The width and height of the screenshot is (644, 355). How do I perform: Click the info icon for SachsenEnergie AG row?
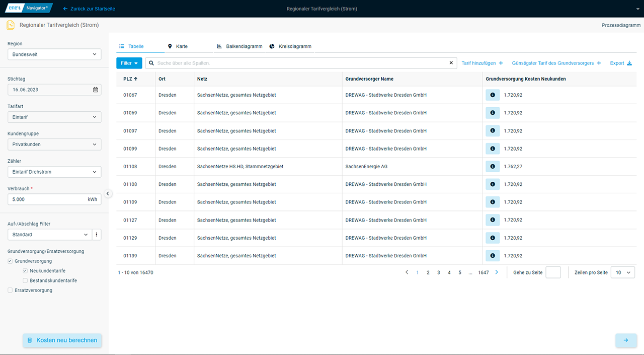coord(492,167)
